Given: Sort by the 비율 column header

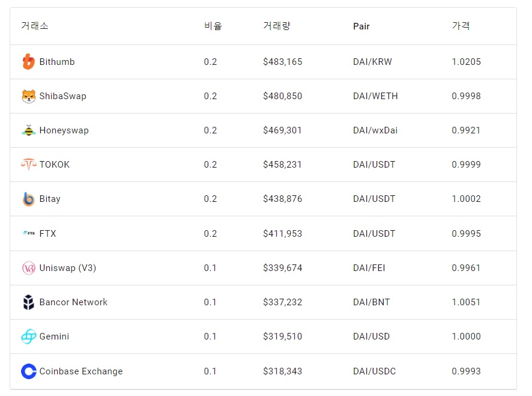Looking at the screenshot, I should [x=213, y=26].
